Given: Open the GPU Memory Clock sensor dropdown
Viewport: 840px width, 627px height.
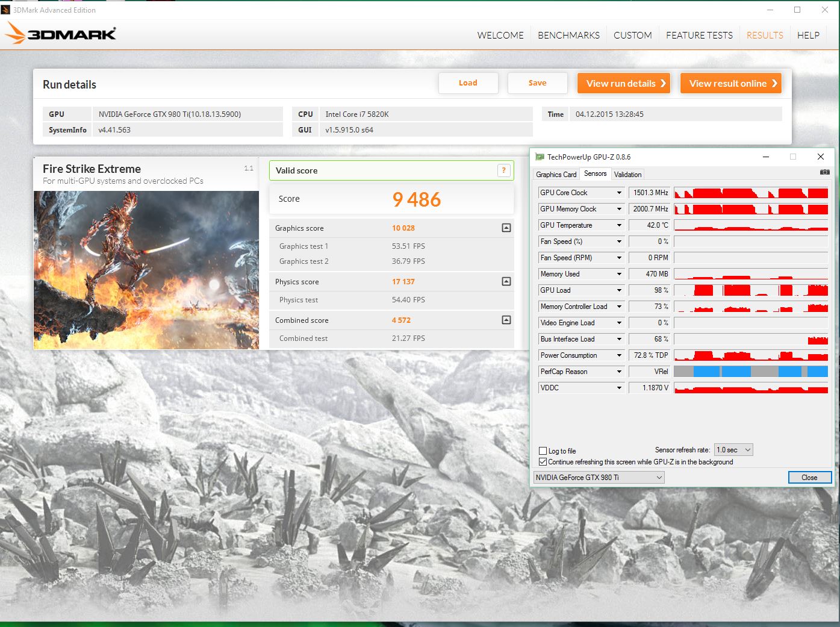Looking at the screenshot, I should (619, 209).
